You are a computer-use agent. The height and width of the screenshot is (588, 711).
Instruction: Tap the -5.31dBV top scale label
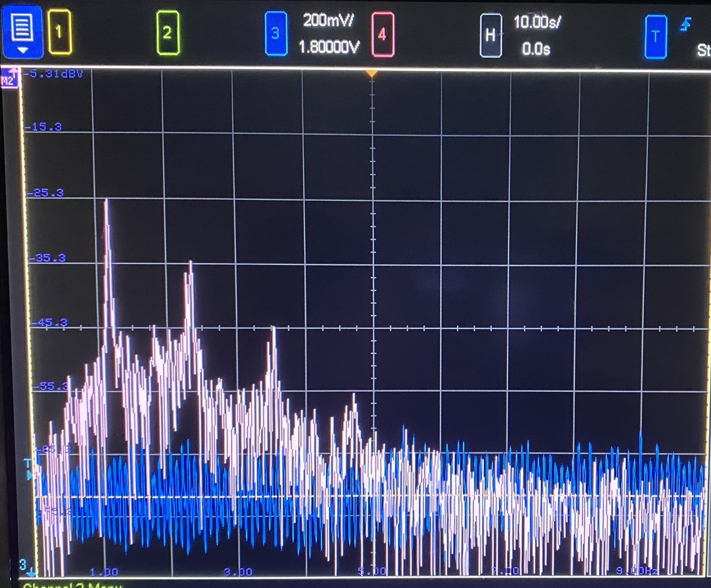click(53, 74)
